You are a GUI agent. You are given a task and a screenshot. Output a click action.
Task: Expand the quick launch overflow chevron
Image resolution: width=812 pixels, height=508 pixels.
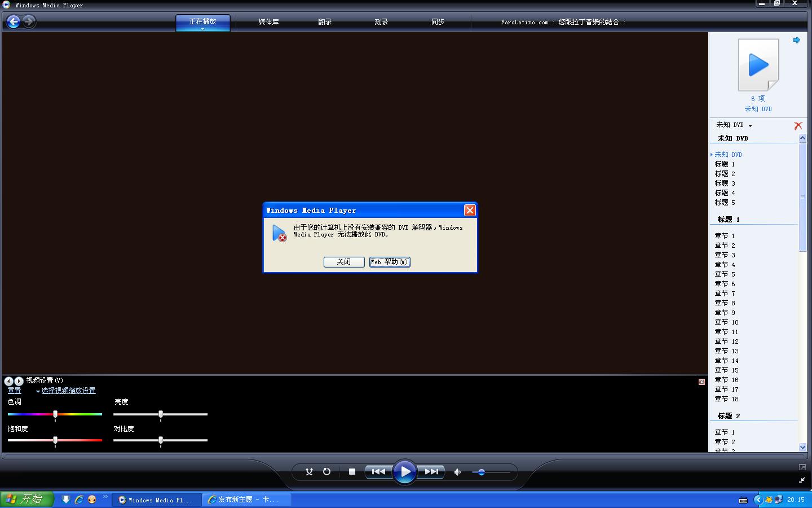(105, 497)
